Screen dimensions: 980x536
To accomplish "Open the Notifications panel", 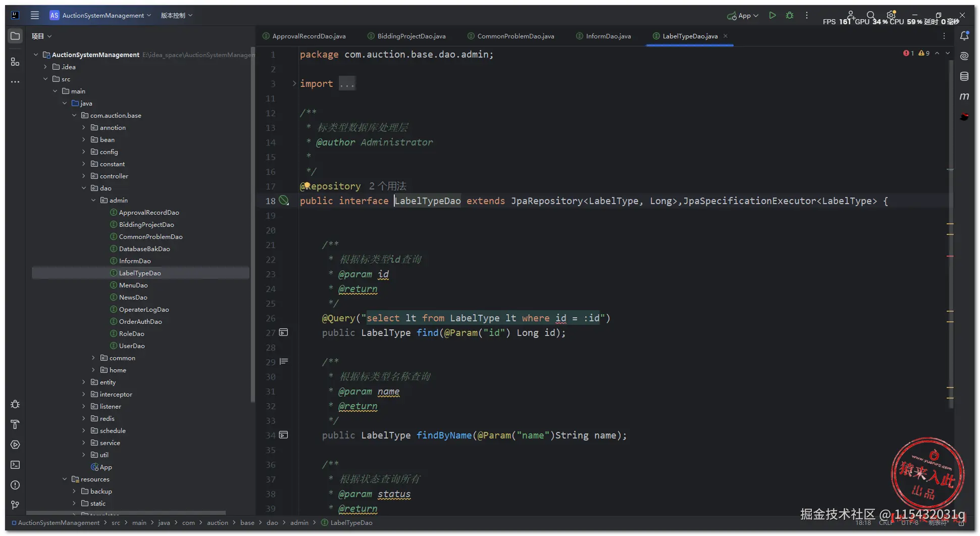I will click(964, 36).
